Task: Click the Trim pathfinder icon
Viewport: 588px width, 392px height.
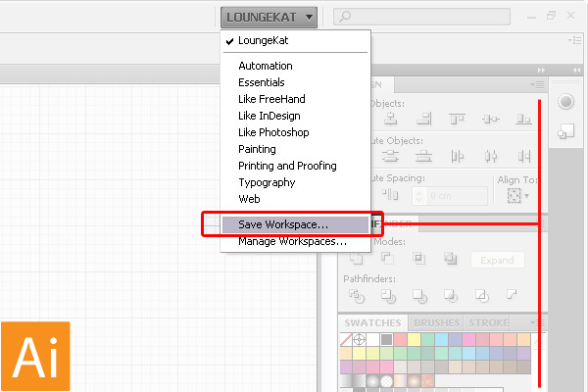Action: coord(388,296)
